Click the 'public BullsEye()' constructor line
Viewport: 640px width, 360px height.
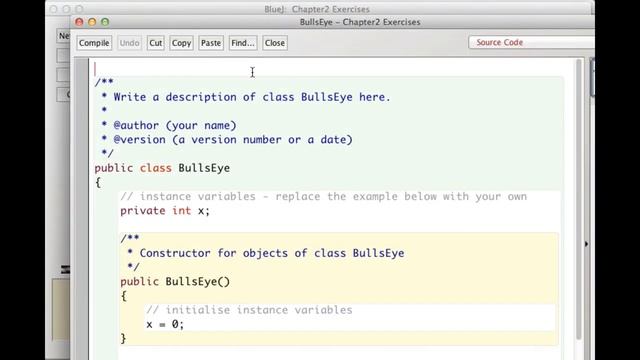175,282
